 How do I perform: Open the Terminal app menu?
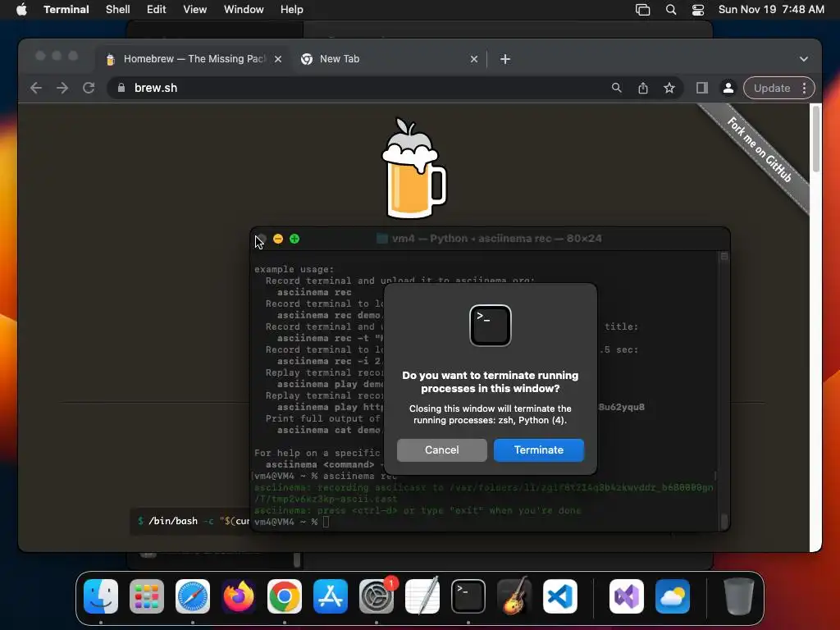coord(66,9)
